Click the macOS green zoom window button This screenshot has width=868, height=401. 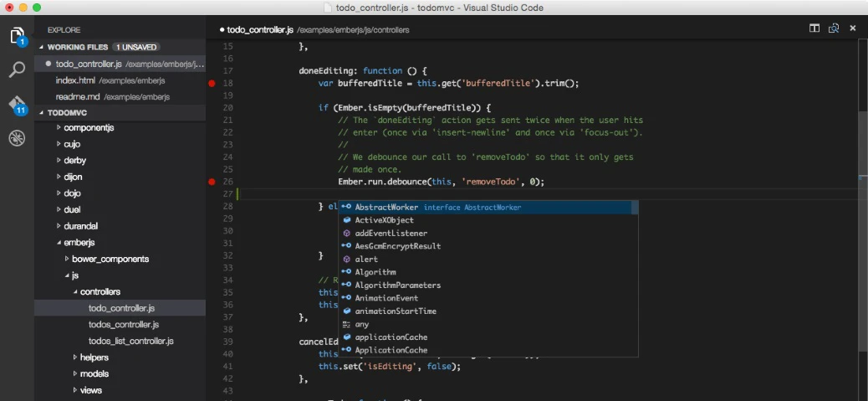38,8
